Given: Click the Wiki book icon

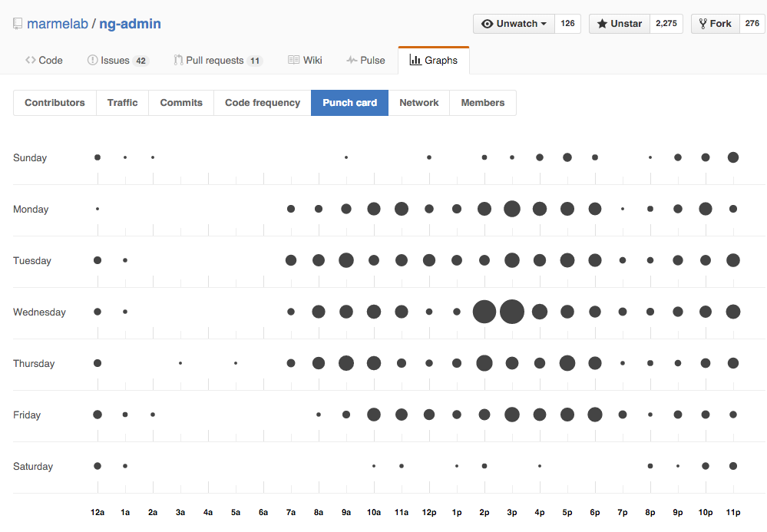Looking at the screenshot, I should click(x=293, y=60).
